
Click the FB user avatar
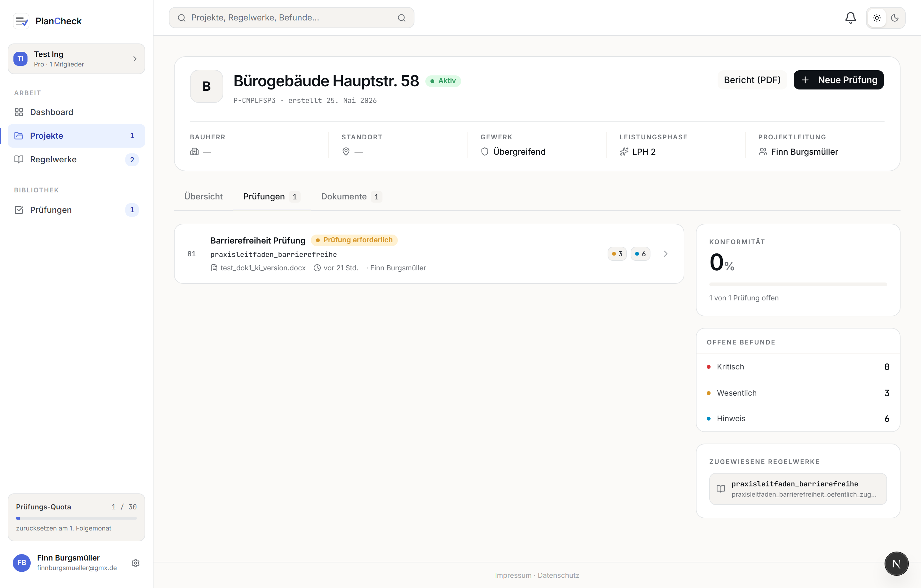[x=22, y=563]
